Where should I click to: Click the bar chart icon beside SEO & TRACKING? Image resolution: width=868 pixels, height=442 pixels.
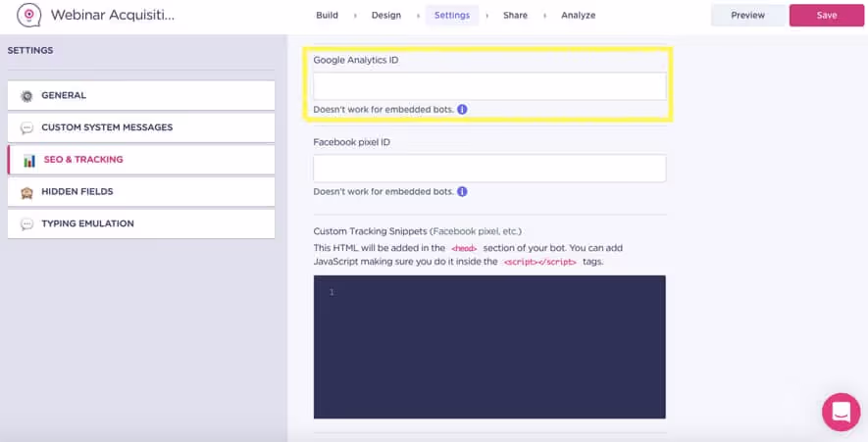pos(28,160)
